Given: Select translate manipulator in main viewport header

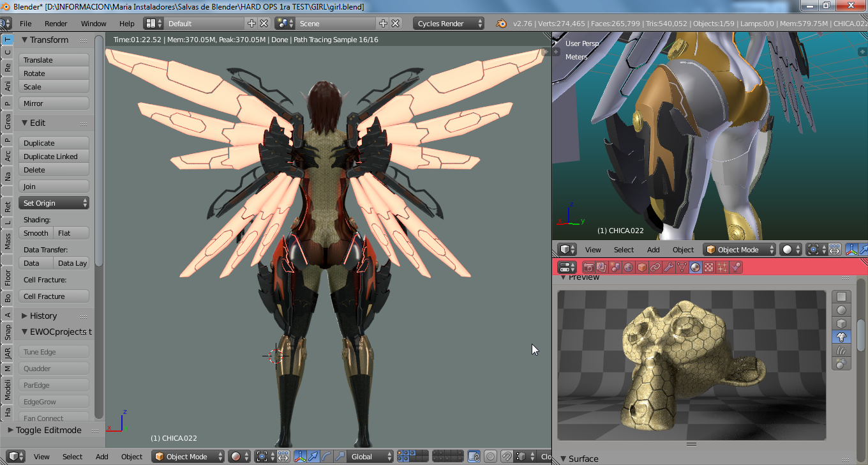Looking at the screenshot, I should tap(313, 457).
